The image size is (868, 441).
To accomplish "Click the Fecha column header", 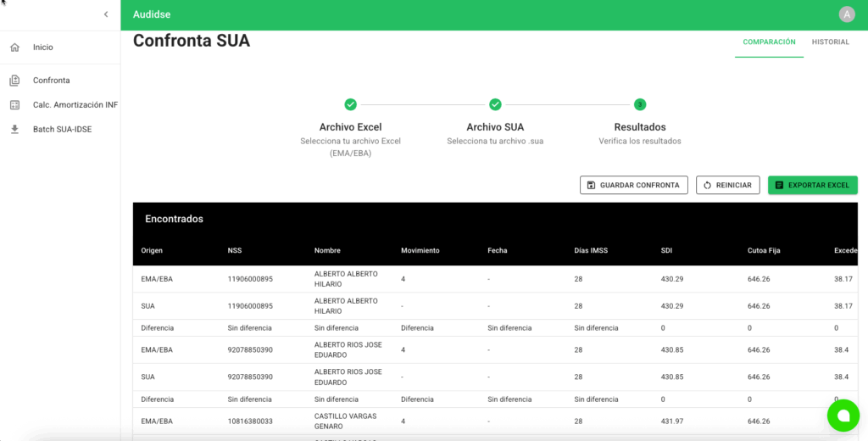I will [x=497, y=250].
